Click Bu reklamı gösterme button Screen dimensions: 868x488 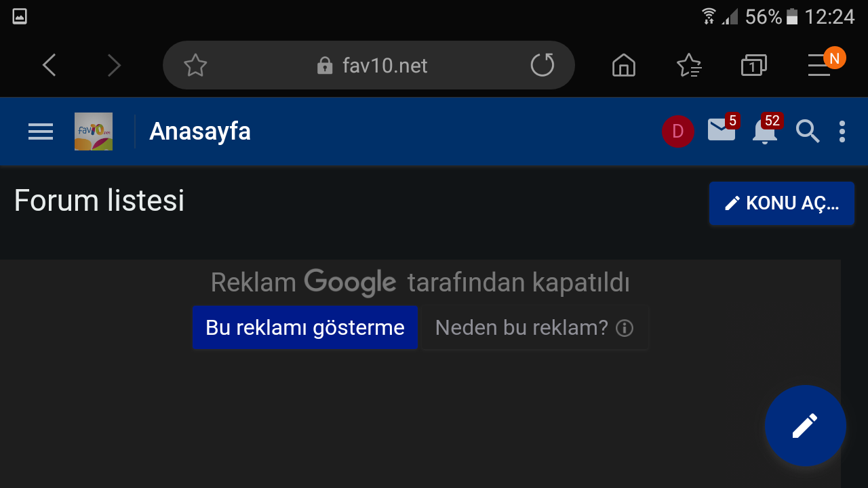304,328
